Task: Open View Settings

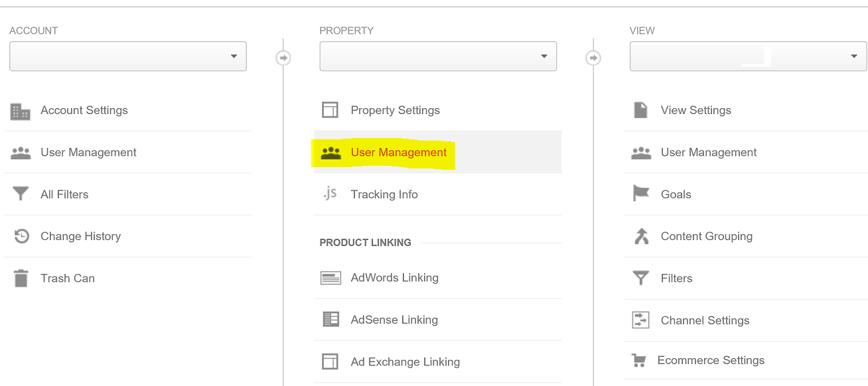Action: point(695,111)
